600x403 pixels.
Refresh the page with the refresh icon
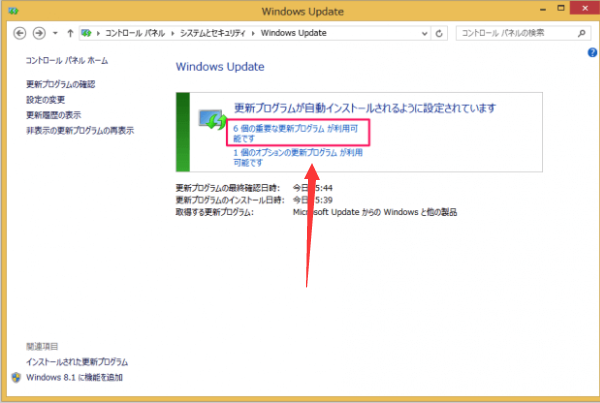tap(439, 34)
